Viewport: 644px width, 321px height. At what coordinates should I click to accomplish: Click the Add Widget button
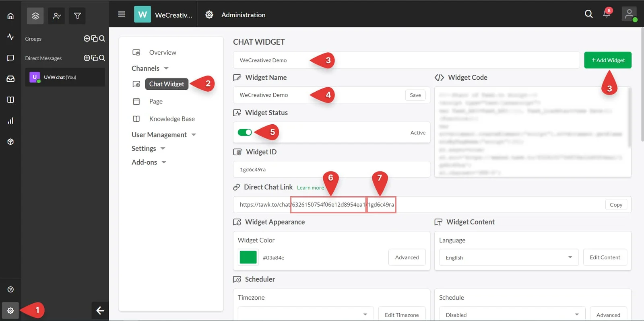point(608,60)
